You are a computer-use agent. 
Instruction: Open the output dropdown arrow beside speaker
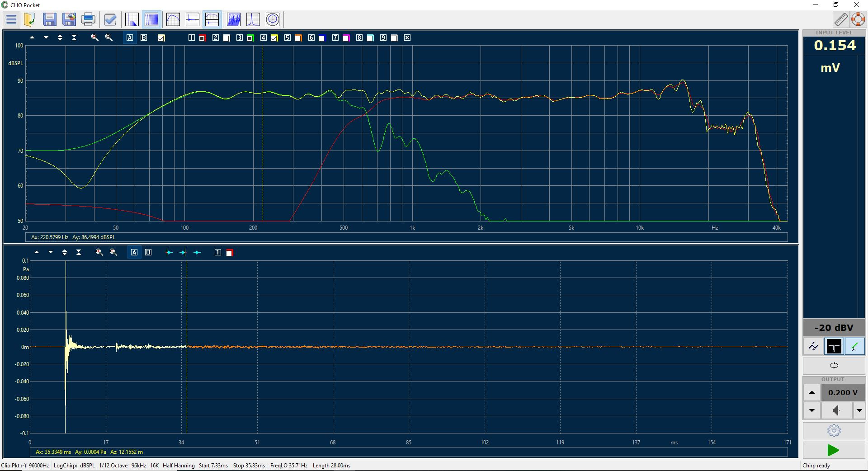click(x=859, y=410)
